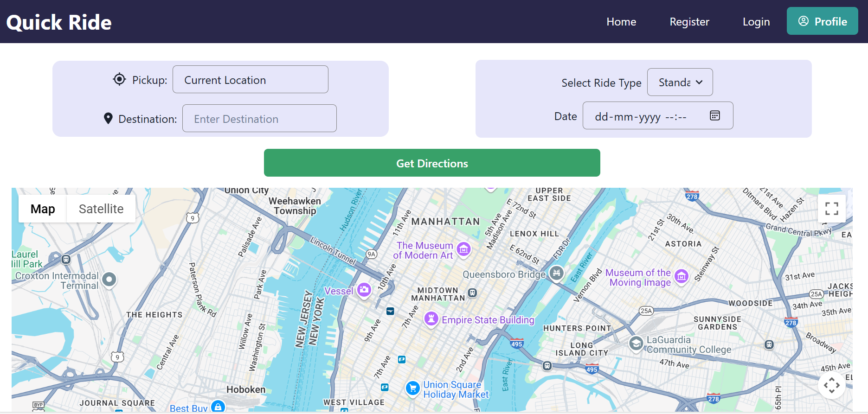Toggle fullscreen map view

pos(832,209)
